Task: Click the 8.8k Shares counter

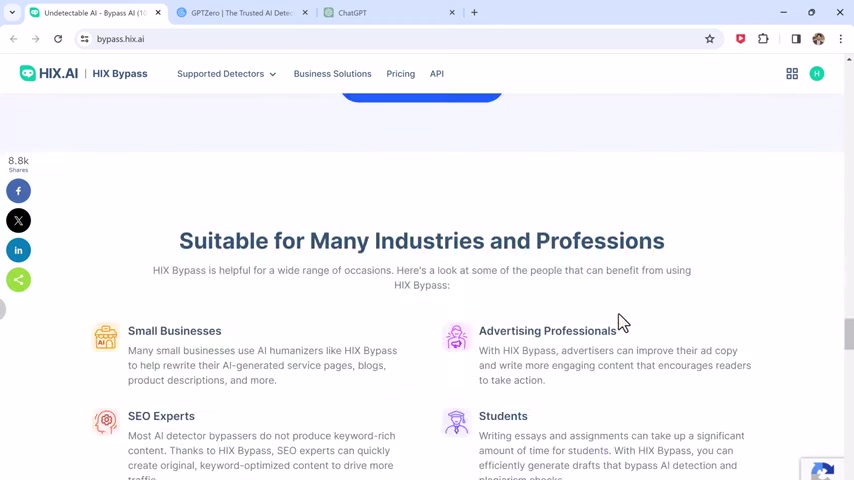Action: click(19, 164)
